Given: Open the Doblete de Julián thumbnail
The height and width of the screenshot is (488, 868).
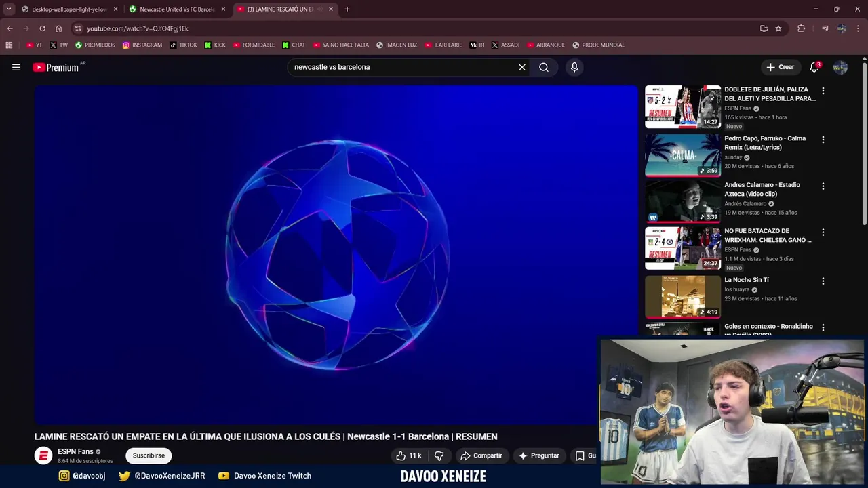Looking at the screenshot, I should 683,106.
